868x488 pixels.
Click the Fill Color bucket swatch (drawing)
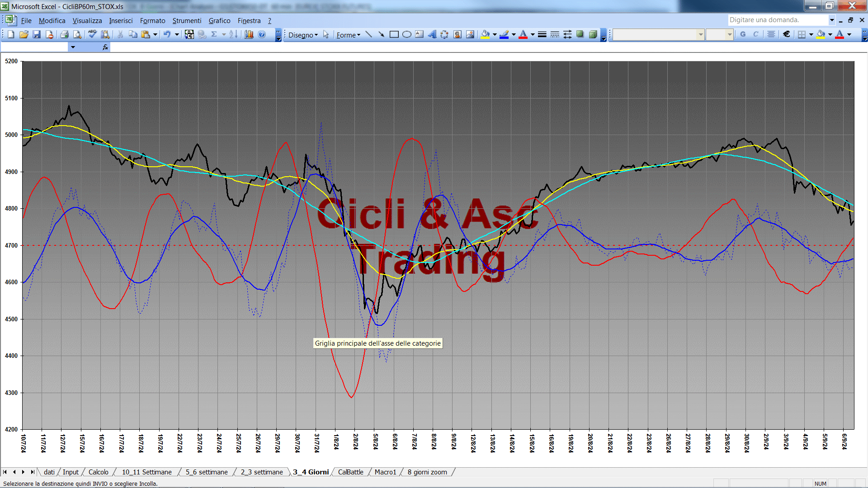(x=485, y=34)
